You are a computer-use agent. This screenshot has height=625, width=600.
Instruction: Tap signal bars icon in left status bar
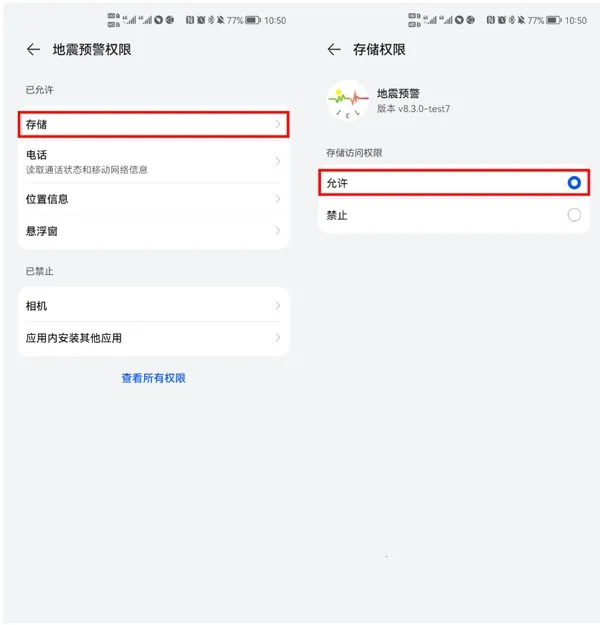point(130,20)
